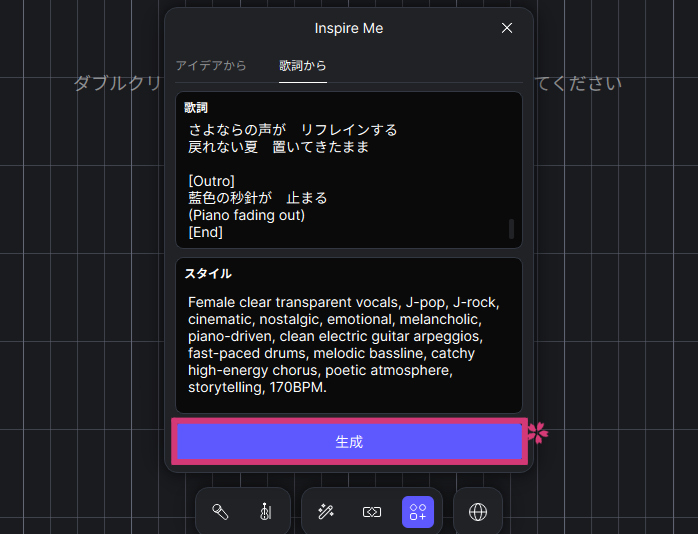This screenshot has width=698, height=534.
Task: Click the [End] tag in lyrics
Action: pos(205,232)
